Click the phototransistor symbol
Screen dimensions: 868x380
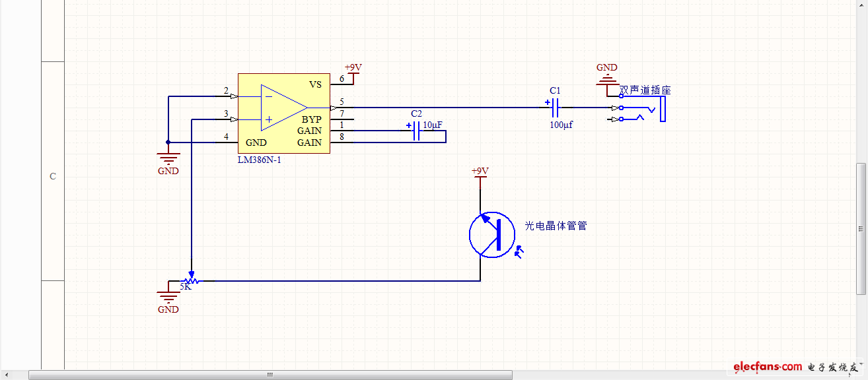coord(492,235)
